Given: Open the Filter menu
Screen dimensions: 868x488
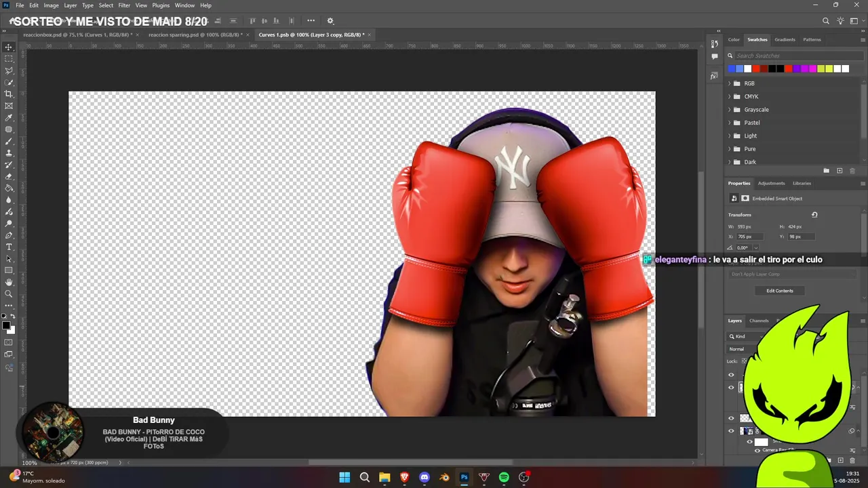Looking at the screenshot, I should [x=124, y=5].
